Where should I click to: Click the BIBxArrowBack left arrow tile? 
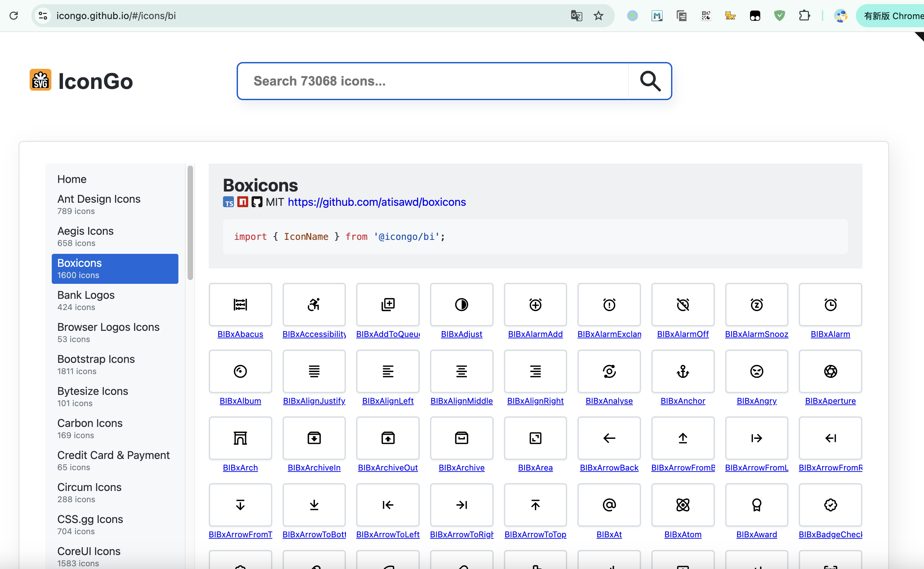609,438
